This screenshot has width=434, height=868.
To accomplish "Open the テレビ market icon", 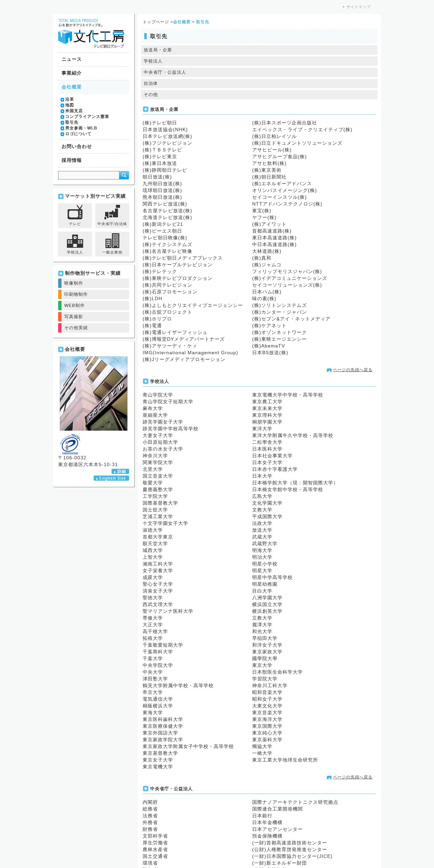I will click(x=75, y=215).
